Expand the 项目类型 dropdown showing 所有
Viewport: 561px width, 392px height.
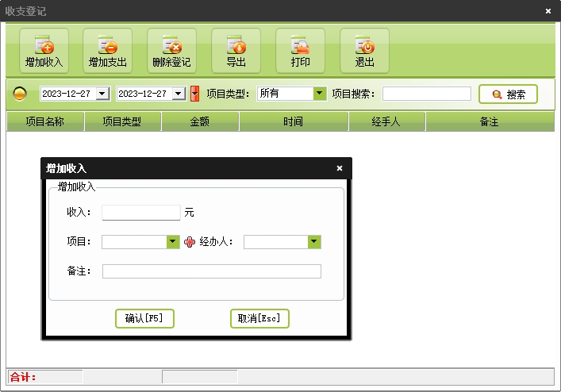319,94
